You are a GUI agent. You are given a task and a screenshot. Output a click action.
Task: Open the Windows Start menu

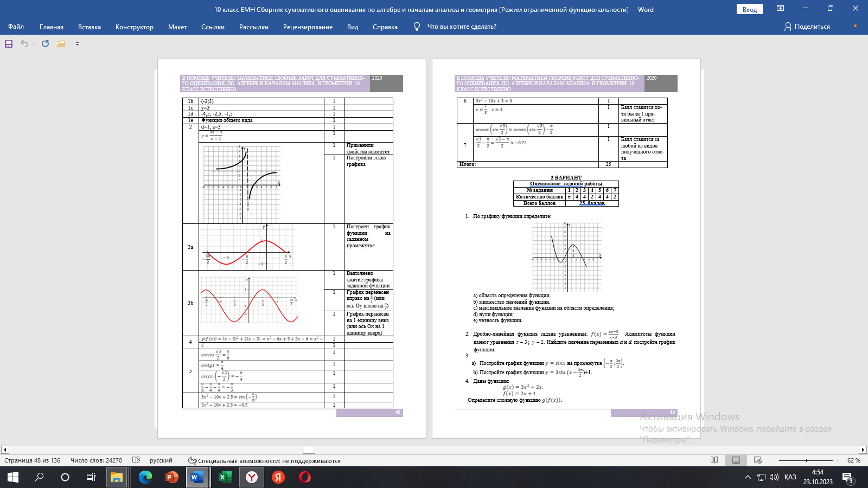12,477
